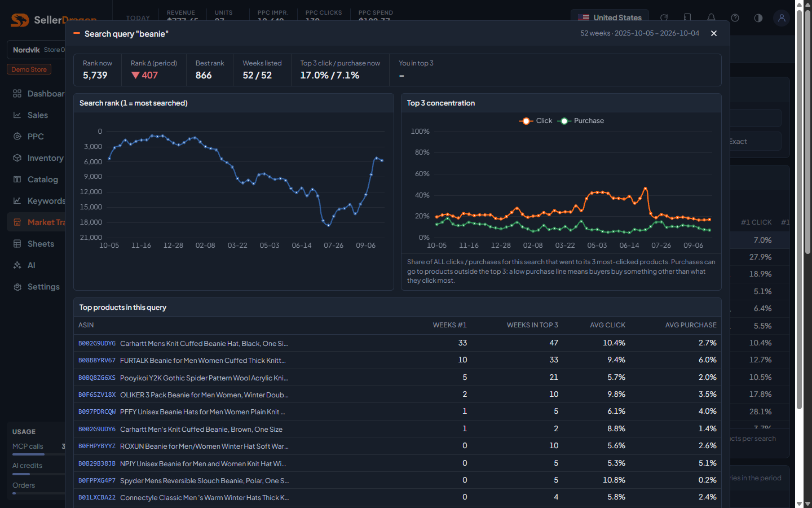Click the AI credits usage progress bar
Viewport: 812px width, 508px height.
coord(38,474)
